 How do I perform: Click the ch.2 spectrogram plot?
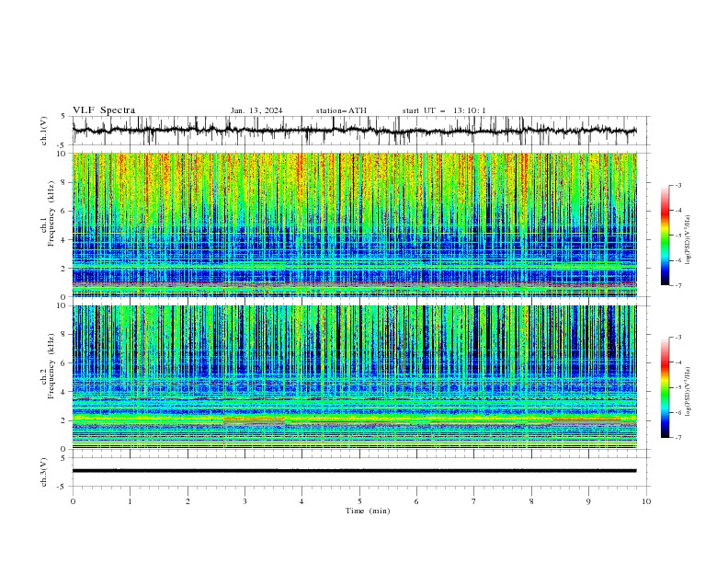point(355,377)
